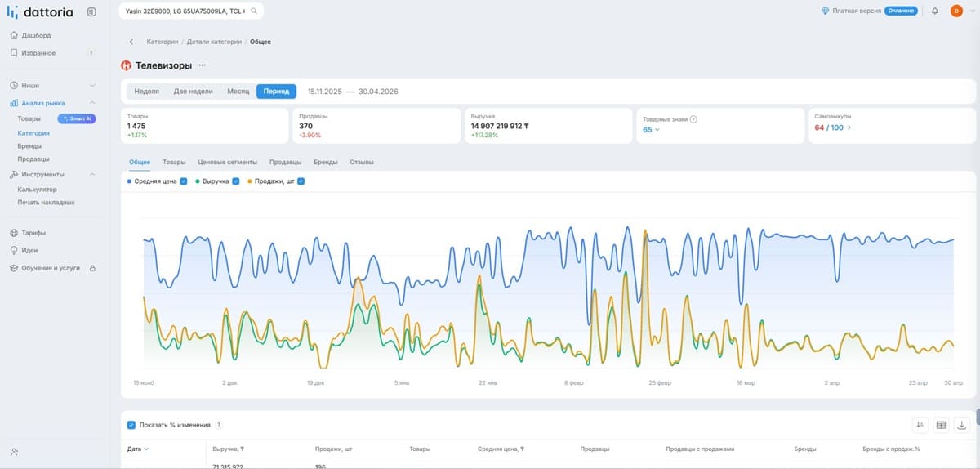Toggle the Выручка series checkbox
980x469 pixels.
[x=237, y=181]
